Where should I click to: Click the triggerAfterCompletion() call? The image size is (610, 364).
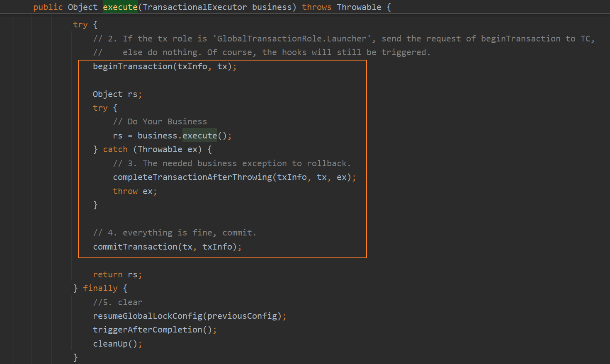click(x=155, y=330)
